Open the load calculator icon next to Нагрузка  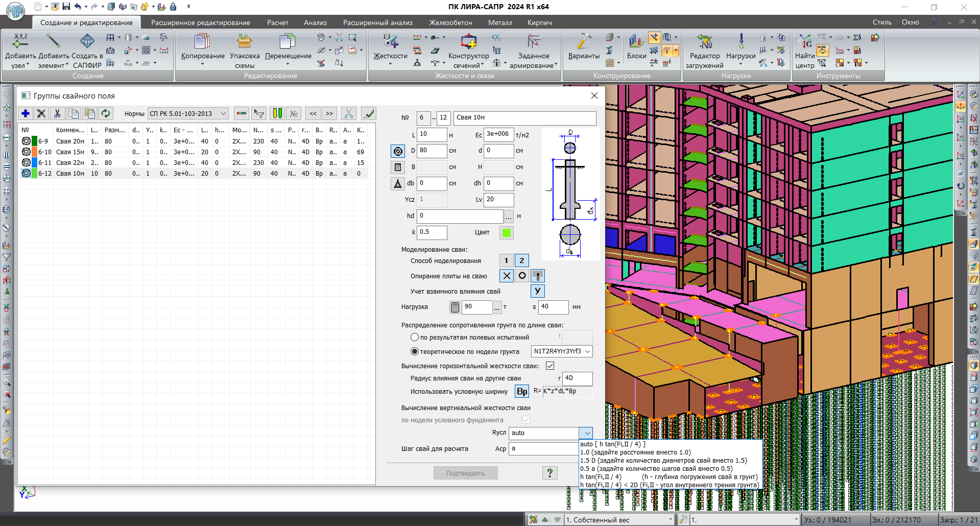point(455,307)
